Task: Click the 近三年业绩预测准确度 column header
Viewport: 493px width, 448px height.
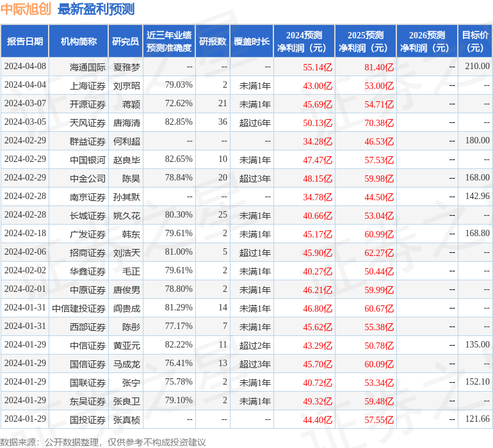Action: pyautogui.click(x=168, y=42)
